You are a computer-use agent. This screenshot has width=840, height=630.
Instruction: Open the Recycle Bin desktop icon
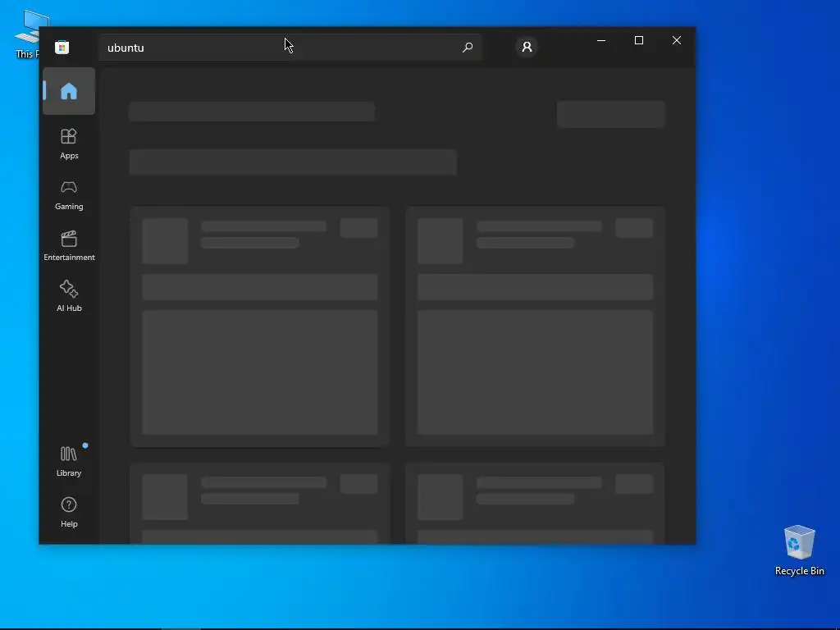(799, 550)
